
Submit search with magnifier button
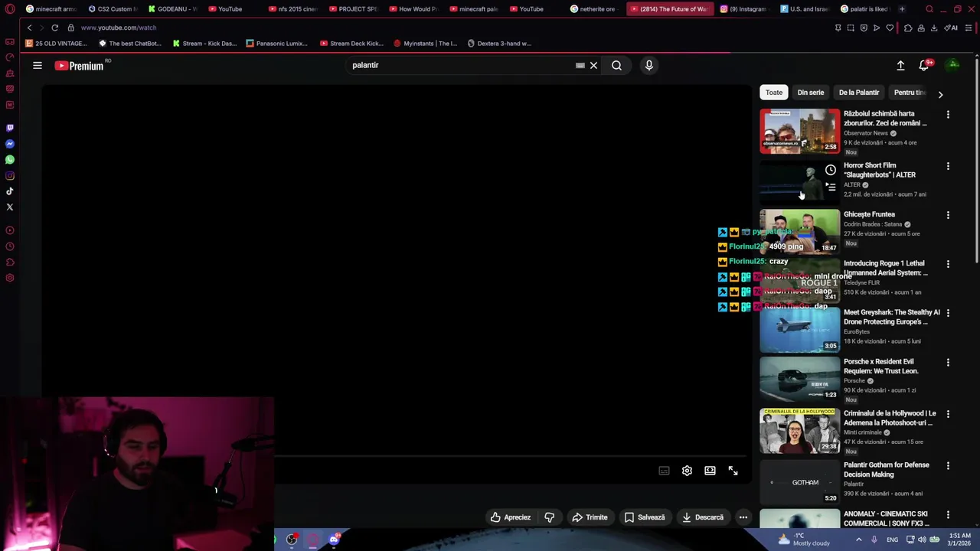(x=616, y=66)
